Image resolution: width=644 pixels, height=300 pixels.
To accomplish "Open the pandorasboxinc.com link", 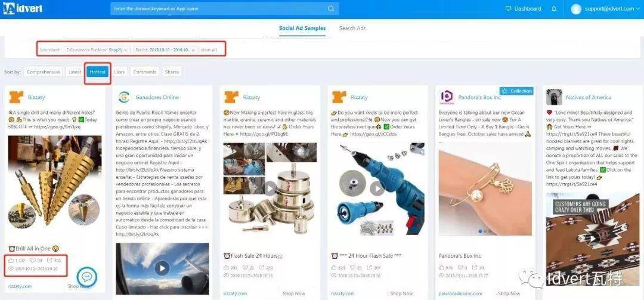I will [x=460, y=293].
